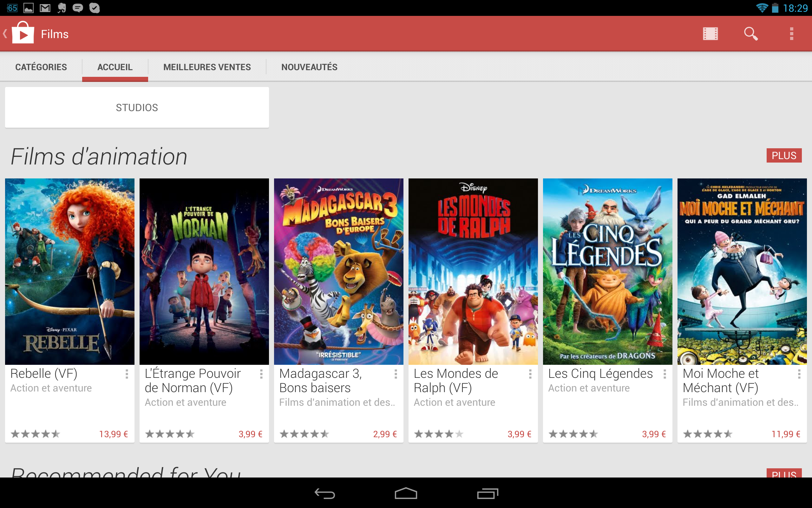Switch to CATÉGORIES tab

pos(41,67)
